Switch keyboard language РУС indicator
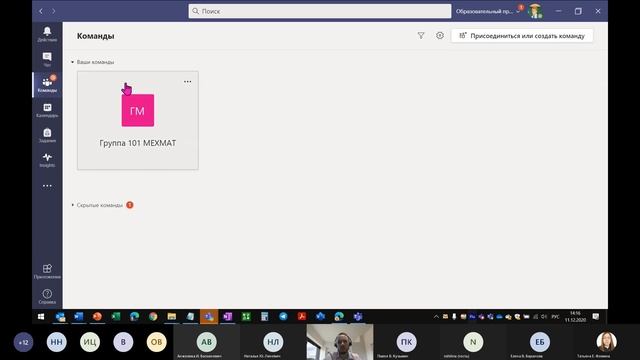Screen dimensions: 640x360 (556, 317)
